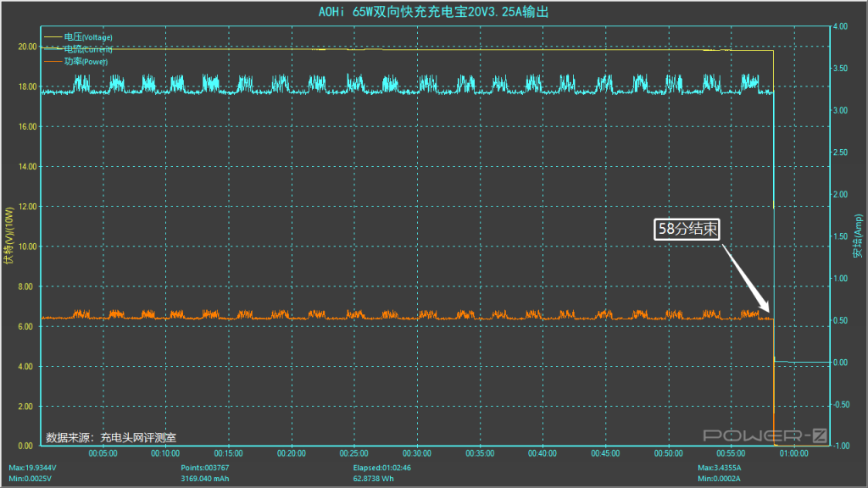Click the 3169.040 mAh capacity readout
868x488 pixels.
(205, 479)
